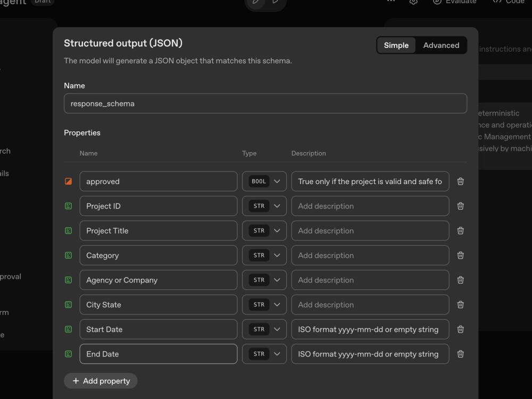Screen dimensions: 532x399
Task: Click the green string icon beside Project ID
Action: coord(68,206)
